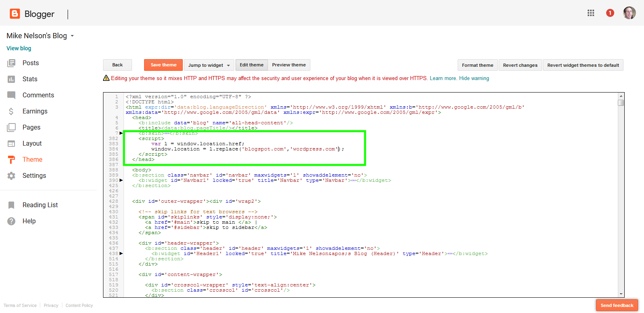This screenshot has width=644, height=313.
Task: Click the Earnings dollar sign icon
Action: click(x=11, y=111)
